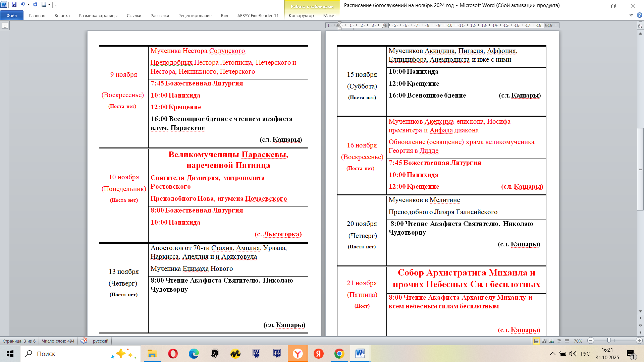
Task: Click the vertical scrollbar thumb
Action: [640, 169]
